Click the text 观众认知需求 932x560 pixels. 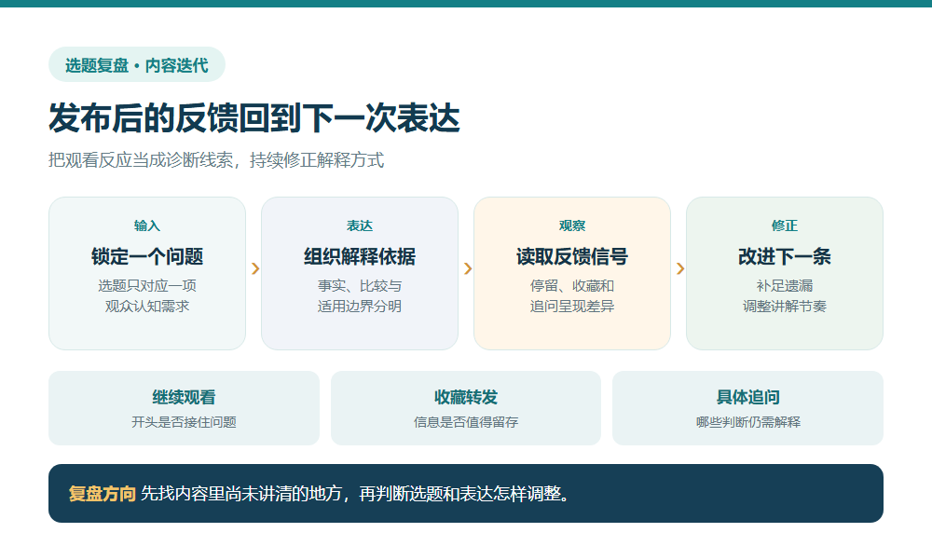(x=147, y=307)
